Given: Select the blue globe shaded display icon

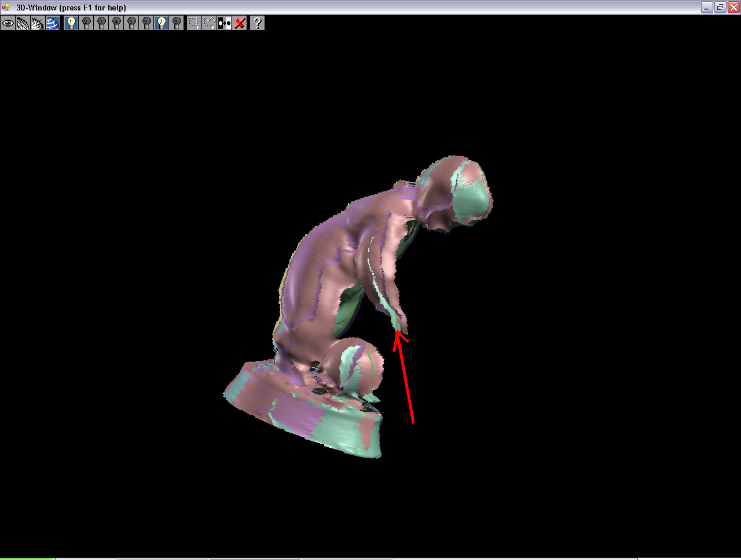Looking at the screenshot, I should click(53, 23).
